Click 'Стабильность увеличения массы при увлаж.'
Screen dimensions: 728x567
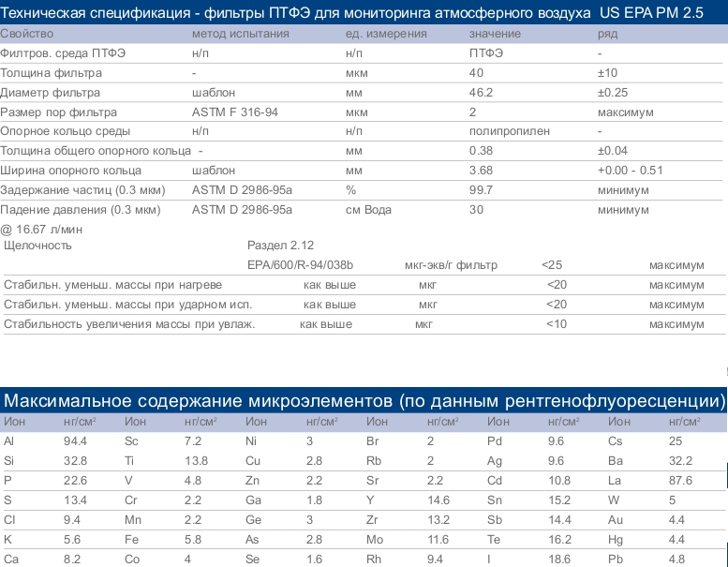click(x=129, y=324)
